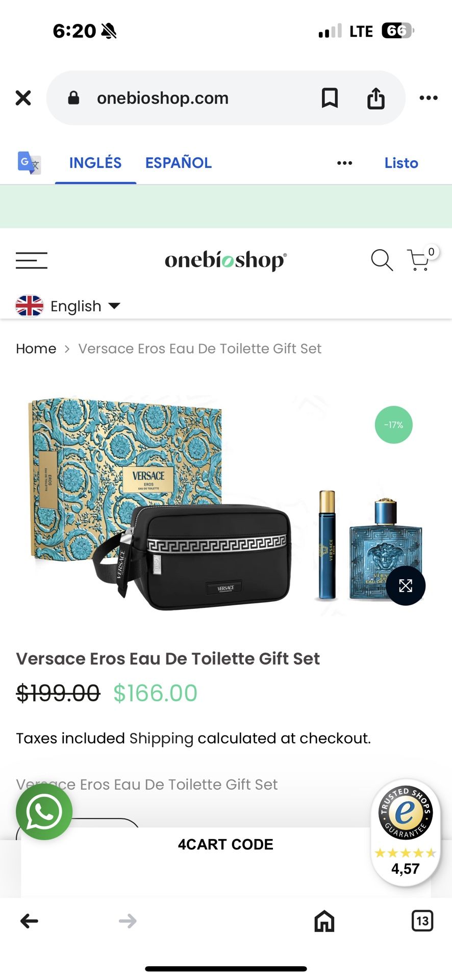Expand the English language dropdown
The width and height of the screenshot is (452, 980).
(68, 306)
